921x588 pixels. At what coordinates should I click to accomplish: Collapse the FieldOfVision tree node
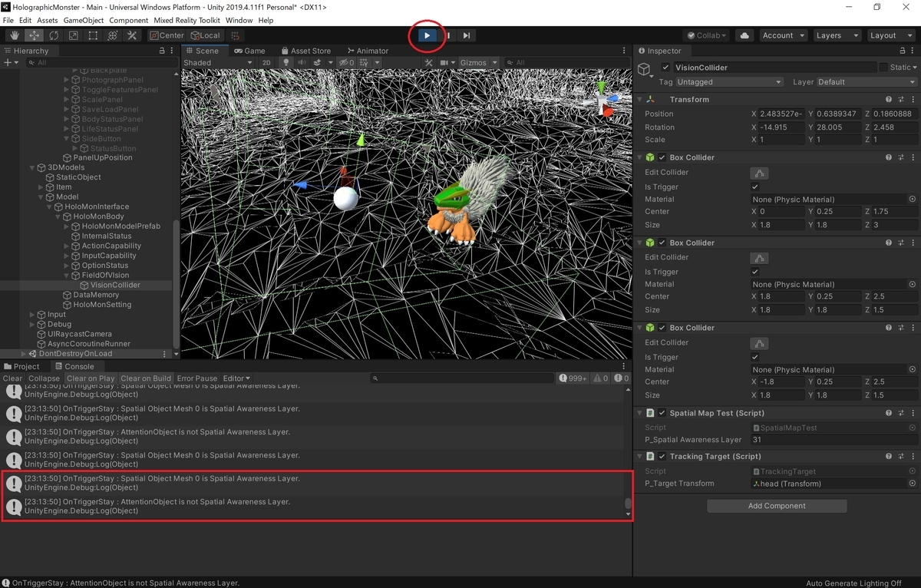tap(67, 275)
